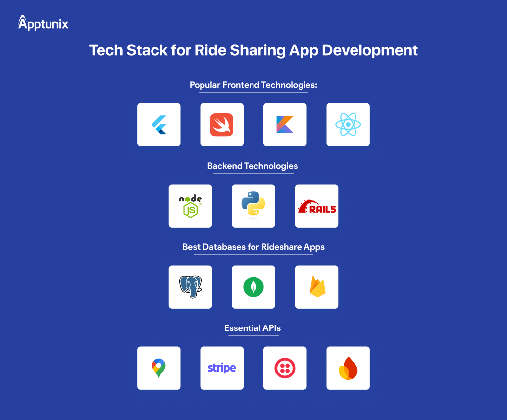Select the Twilio API icon
Screen dimensions: 507x420
[x=285, y=368]
